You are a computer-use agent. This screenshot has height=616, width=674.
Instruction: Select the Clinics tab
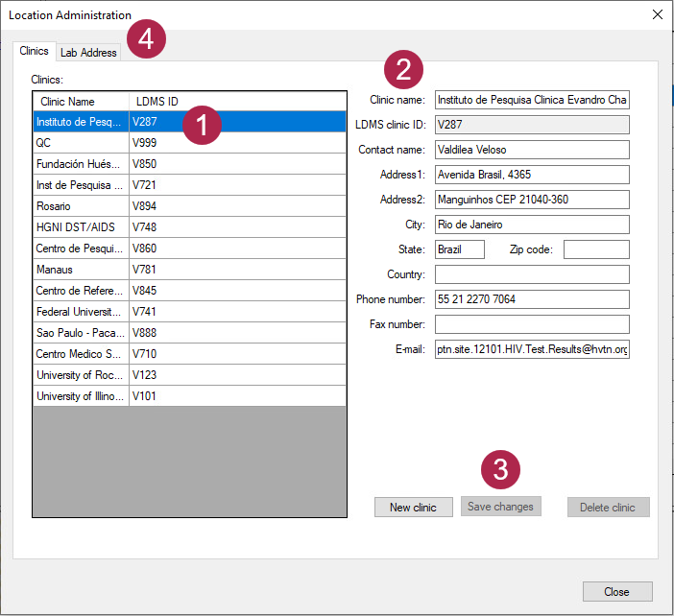35,52
